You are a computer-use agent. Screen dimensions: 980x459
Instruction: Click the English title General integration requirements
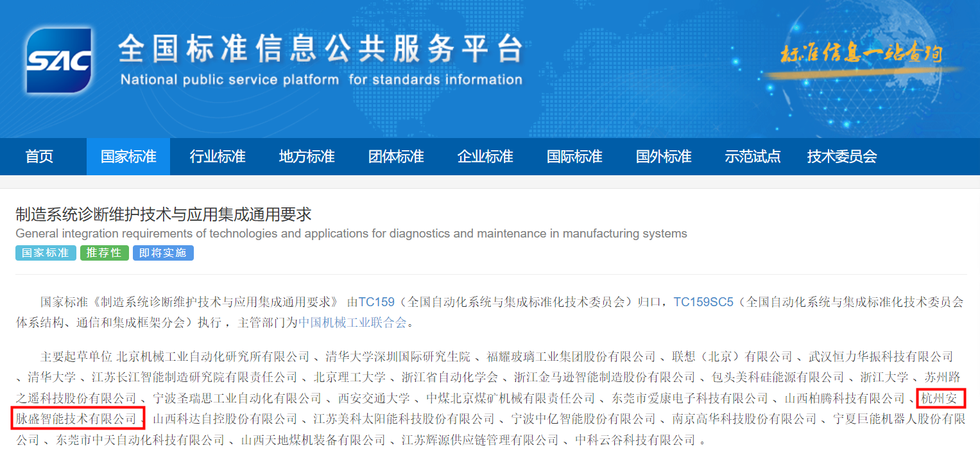[351, 234]
